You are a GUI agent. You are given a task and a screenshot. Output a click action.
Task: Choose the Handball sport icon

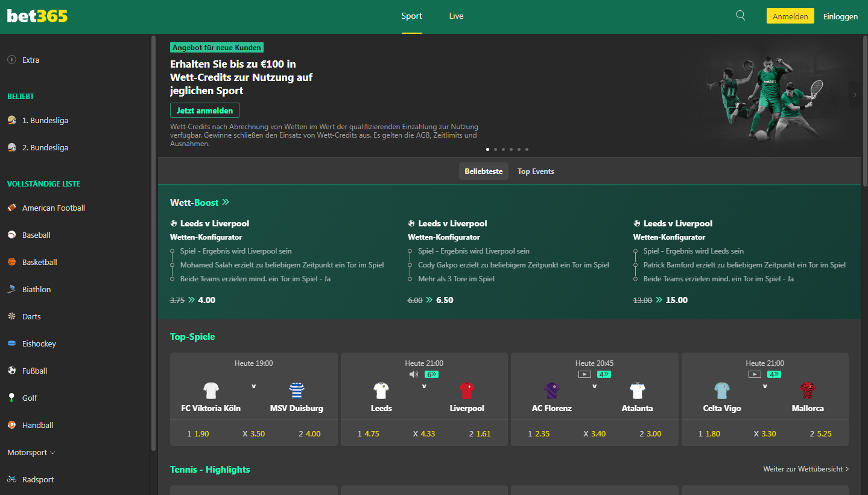12,425
